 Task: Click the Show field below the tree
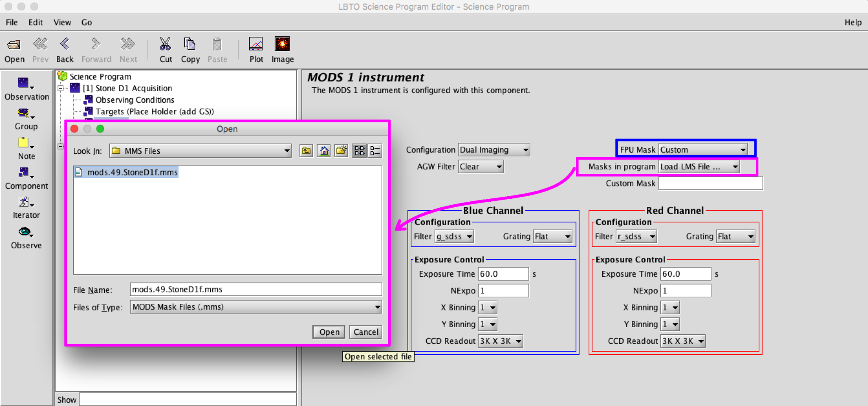(188, 400)
